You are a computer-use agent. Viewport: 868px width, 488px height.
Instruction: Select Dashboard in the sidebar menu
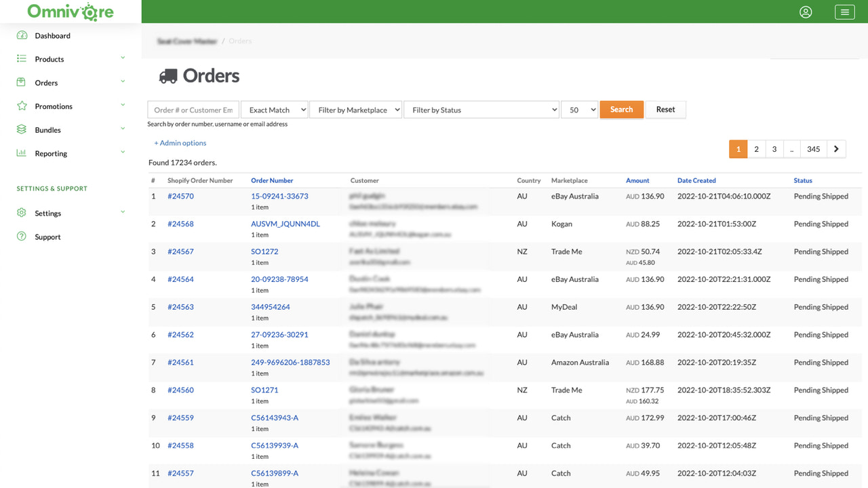[53, 35]
